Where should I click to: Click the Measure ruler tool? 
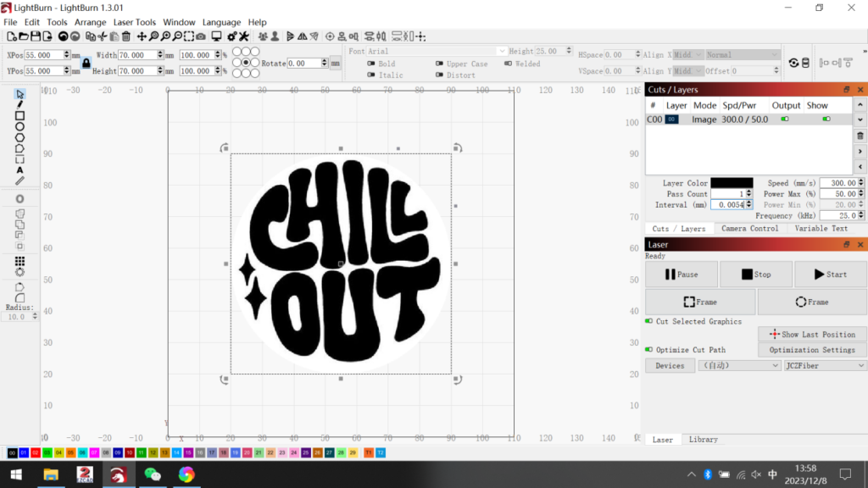[x=20, y=180]
